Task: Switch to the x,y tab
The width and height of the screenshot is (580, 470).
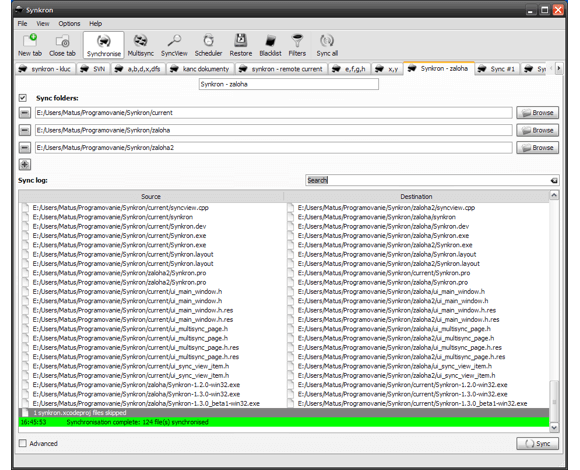Action: pos(387,69)
